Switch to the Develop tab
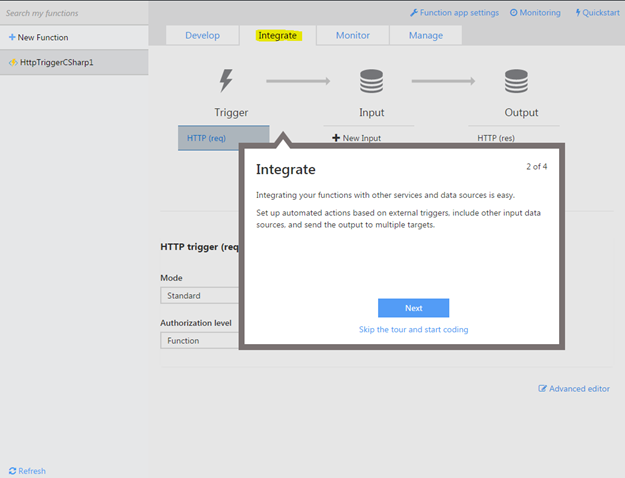Image resolution: width=625 pixels, height=478 pixels. coord(202,35)
